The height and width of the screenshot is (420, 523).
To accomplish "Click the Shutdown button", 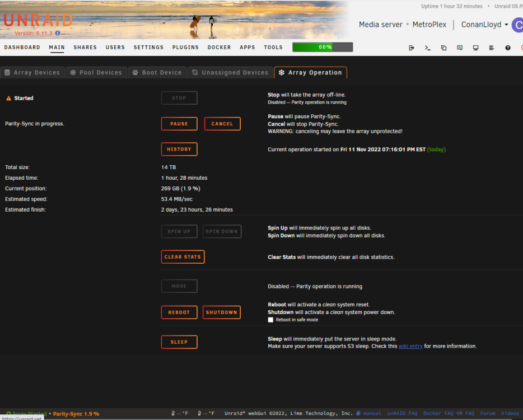I will [x=222, y=312].
